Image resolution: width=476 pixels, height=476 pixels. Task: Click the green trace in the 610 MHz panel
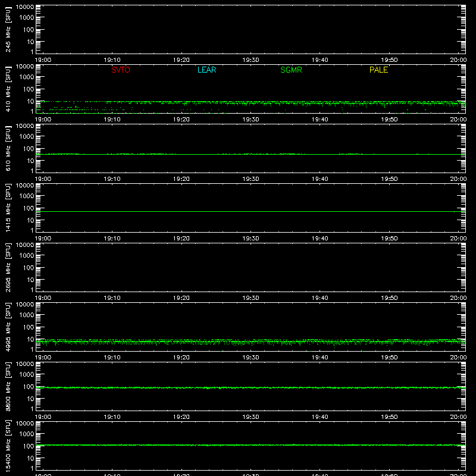(250, 154)
